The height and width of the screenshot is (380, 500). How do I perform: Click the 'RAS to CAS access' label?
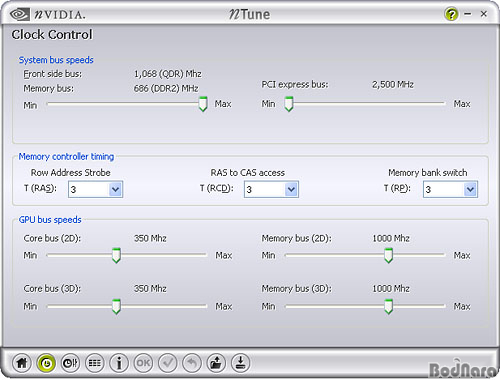tap(248, 173)
